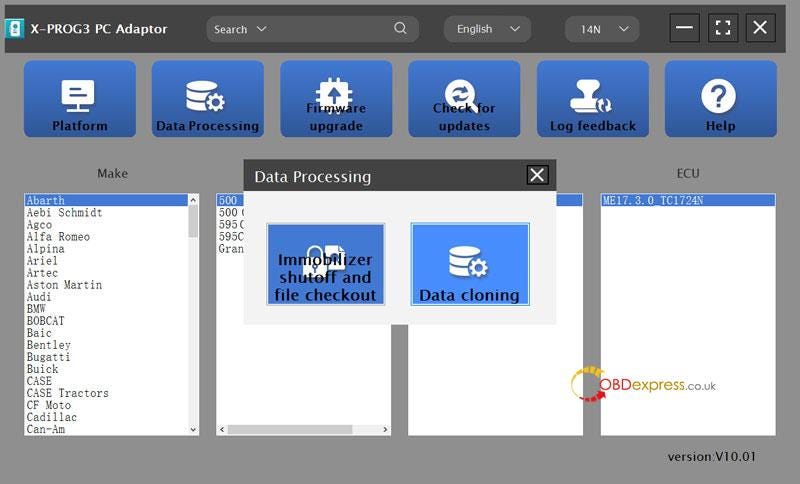Select Aebi Schmidt in Make list
This screenshot has height=484, width=800.
[107, 213]
